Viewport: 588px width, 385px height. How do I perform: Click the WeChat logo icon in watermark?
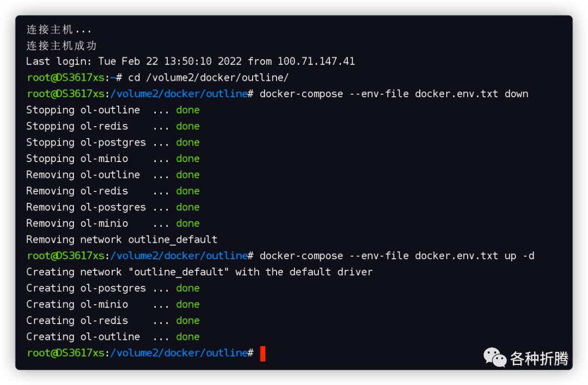click(494, 358)
